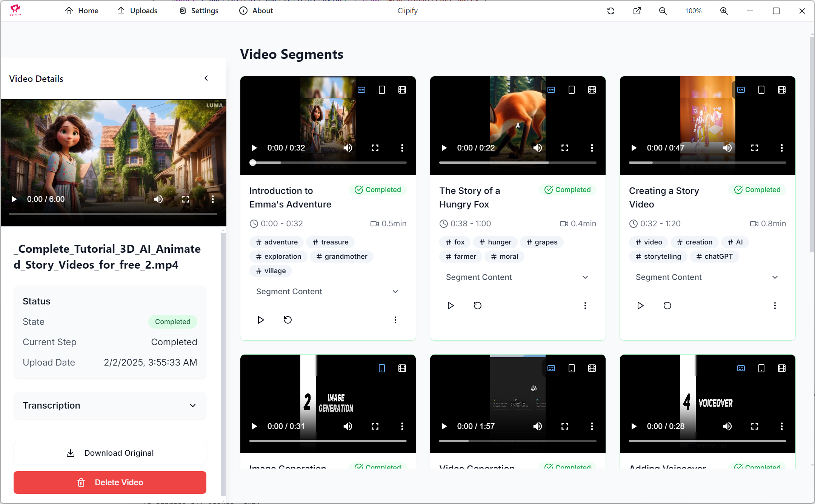The width and height of the screenshot is (815, 504).
Task: Go to Settings in top navigation
Action: click(199, 11)
